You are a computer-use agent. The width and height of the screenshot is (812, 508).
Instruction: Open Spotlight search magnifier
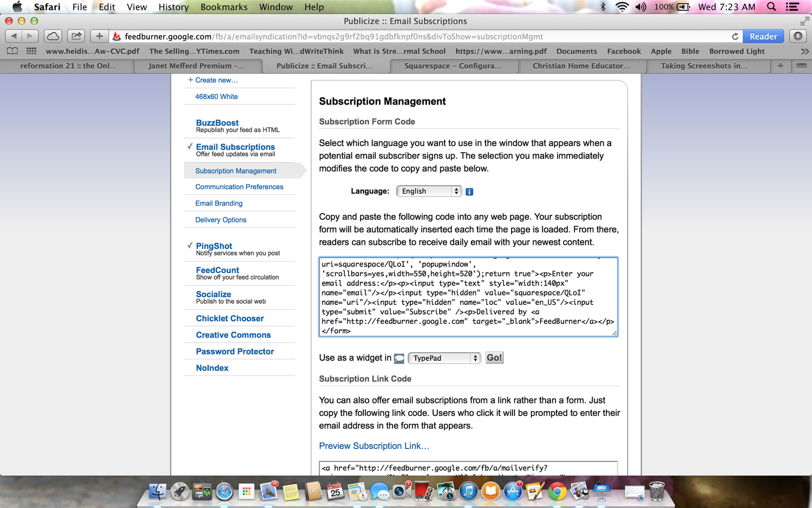point(771,6)
